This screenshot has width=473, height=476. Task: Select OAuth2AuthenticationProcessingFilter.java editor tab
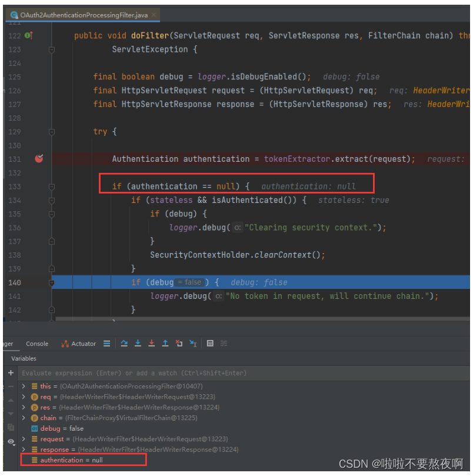[x=82, y=15]
